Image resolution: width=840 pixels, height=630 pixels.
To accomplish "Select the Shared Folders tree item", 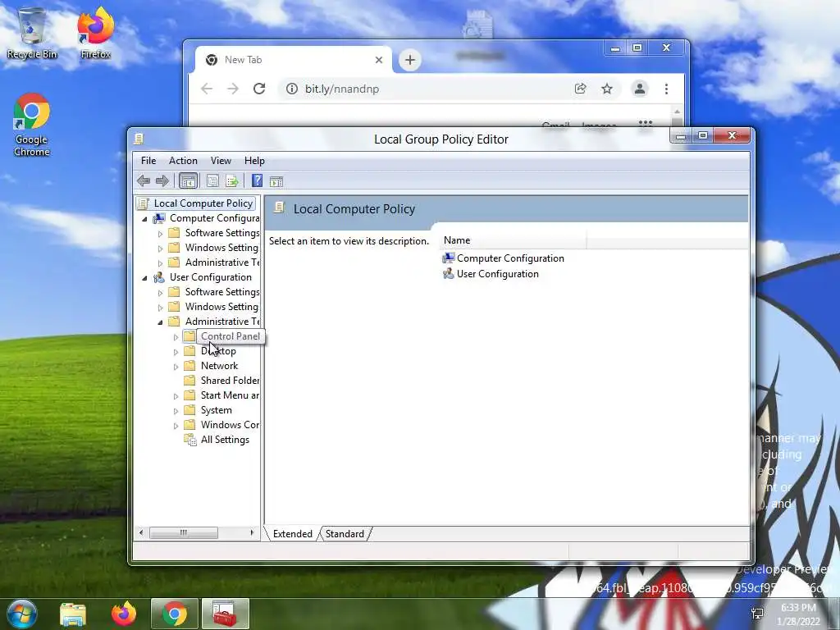I will pyautogui.click(x=221, y=381).
